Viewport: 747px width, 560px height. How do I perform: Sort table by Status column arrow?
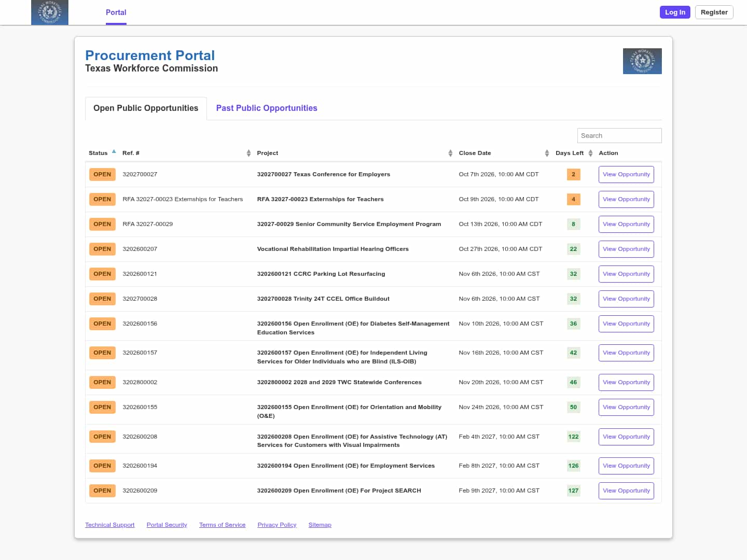pyautogui.click(x=114, y=152)
